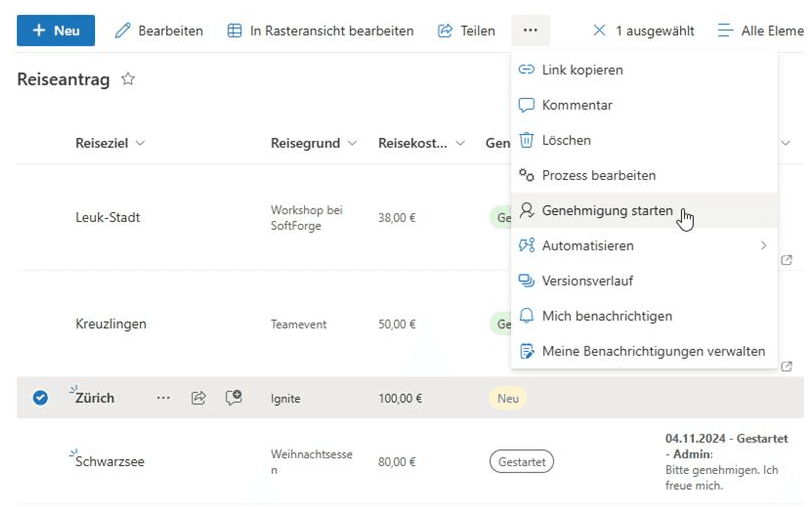Uncheck the selected Zürich row checkbox
Viewport: 811px width, 507px height.
(40, 398)
